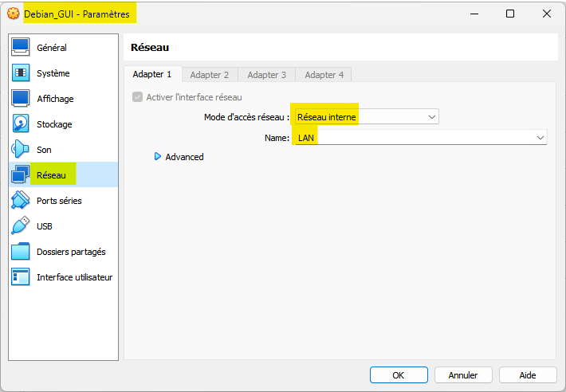566x392 pixels.
Task: Switch to Adapter 3 tab
Action: tap(266, 75)
